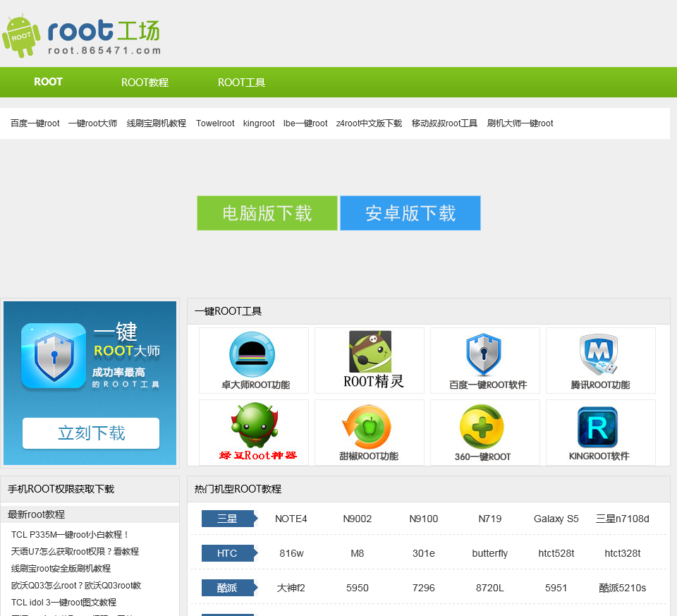
Task: Open the N9002 root tutorial
Action: (357, 519)
